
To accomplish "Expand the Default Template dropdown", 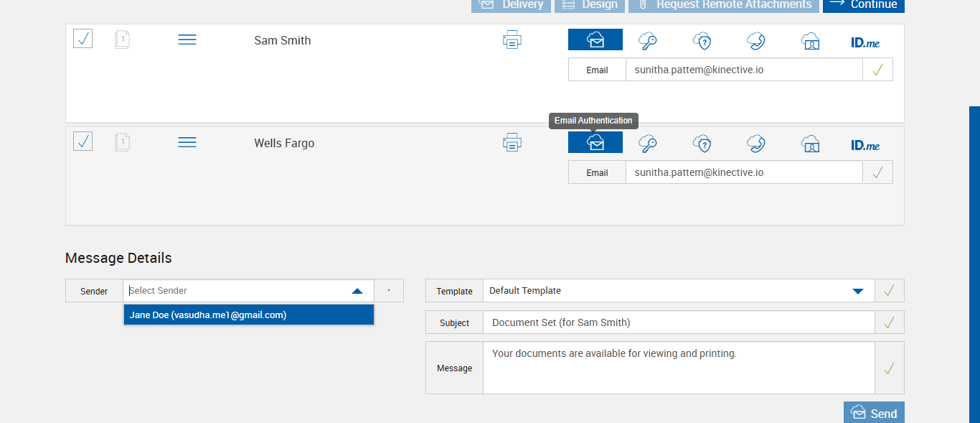I will pos(857,291).
